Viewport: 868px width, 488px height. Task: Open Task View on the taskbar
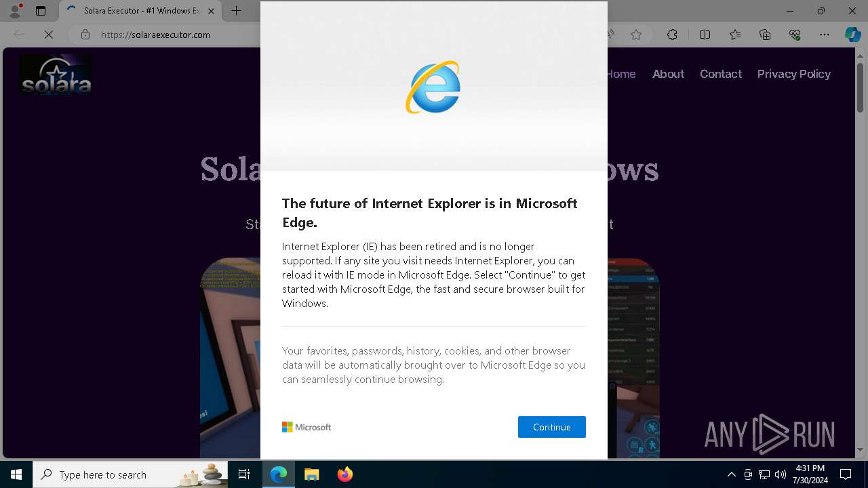244,474
